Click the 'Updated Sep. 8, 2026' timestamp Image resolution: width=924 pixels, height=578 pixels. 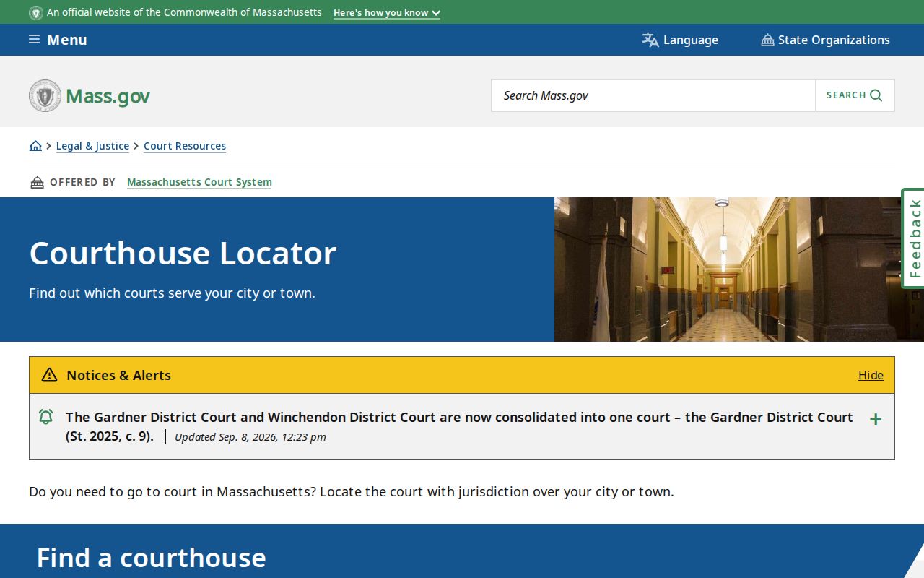tap(250, 437)
